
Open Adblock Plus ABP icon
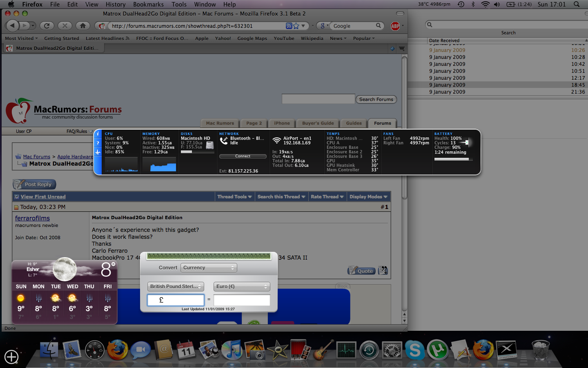tap(395, 26)
